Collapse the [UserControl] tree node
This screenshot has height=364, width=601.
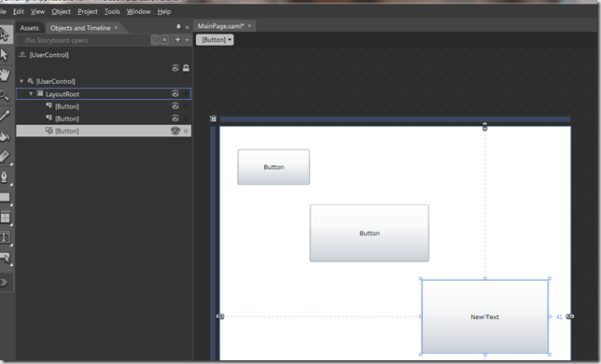tap(21, 81)
